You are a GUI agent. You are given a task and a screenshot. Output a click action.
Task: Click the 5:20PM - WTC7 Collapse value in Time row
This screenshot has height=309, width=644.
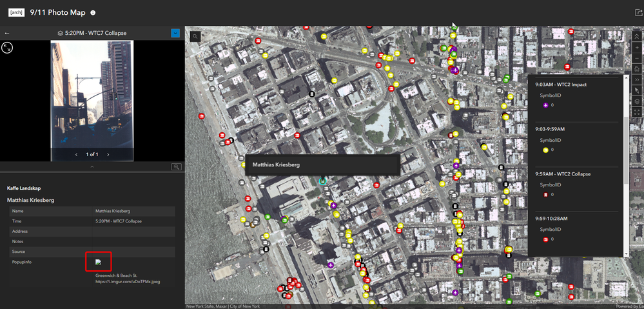[x=118, y=221]
